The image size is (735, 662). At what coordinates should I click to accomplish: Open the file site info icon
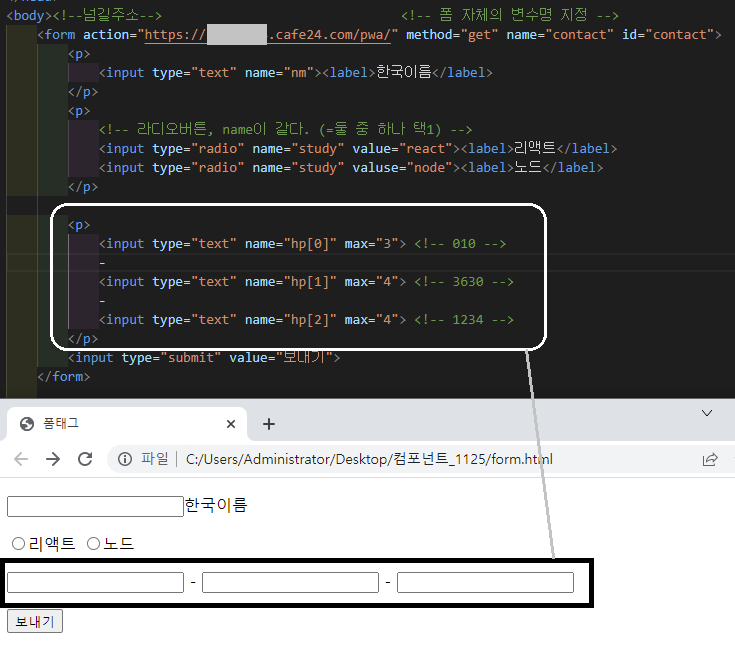pyautogui.click(x=125, y=459)
